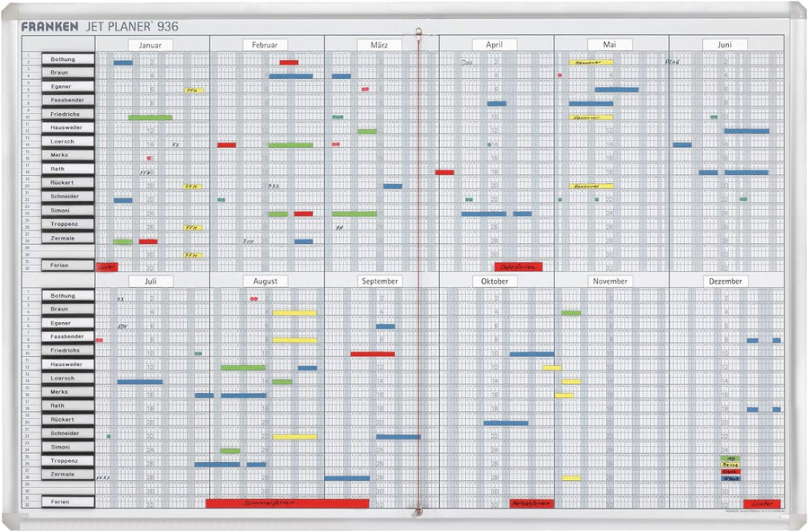The image size is (808, 532).
Task: Select Loersch name label in Januar–Juni block
Action: coord(68,141)
